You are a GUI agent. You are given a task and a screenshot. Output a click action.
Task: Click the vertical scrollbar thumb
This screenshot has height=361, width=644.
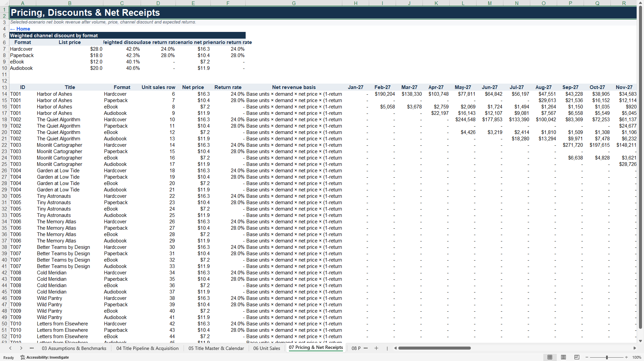(x=640, y=167)
